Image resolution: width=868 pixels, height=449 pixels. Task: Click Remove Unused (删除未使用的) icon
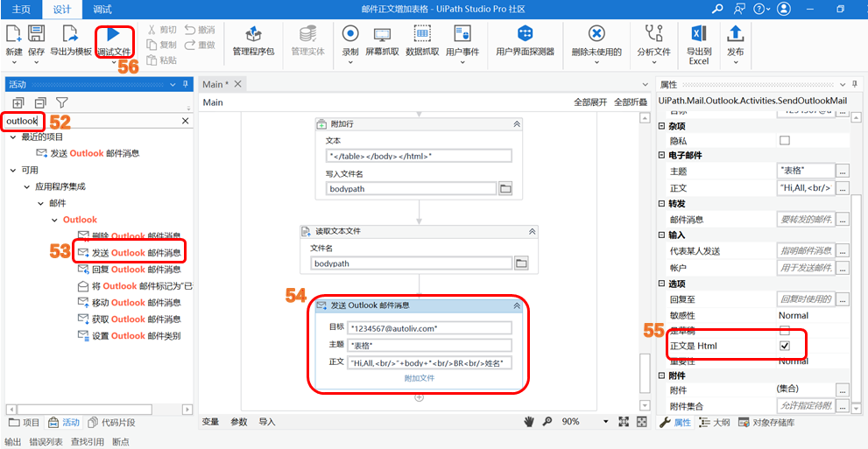596,34
